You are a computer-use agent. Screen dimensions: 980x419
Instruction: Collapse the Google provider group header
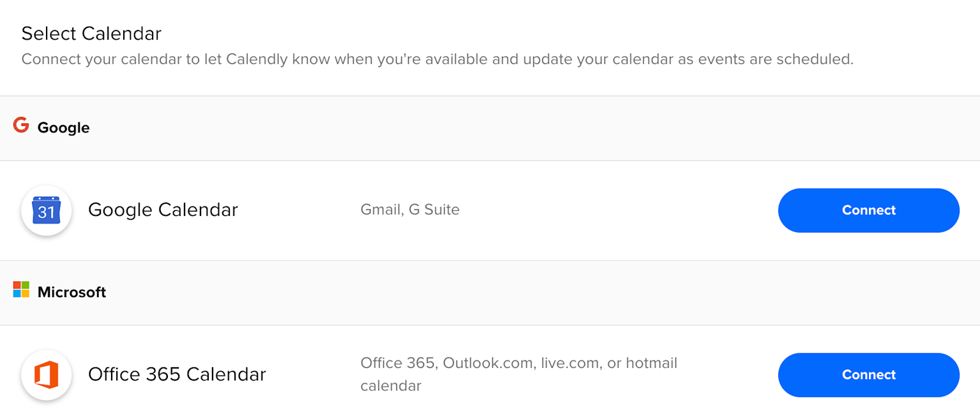[x=63, y=127]
